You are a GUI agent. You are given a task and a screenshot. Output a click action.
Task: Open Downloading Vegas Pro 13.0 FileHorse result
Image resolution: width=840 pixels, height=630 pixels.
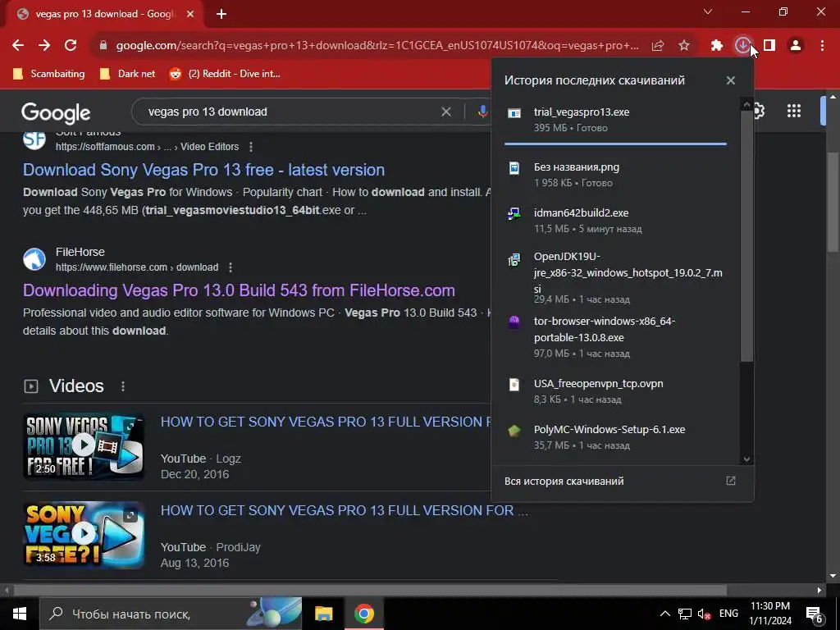coord(239,290)
